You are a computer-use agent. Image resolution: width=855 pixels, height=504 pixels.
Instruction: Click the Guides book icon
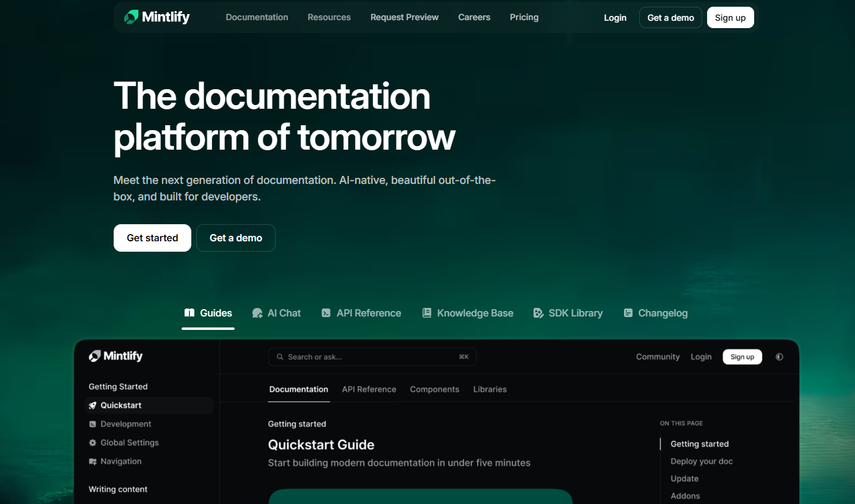[x=189, y=313]
